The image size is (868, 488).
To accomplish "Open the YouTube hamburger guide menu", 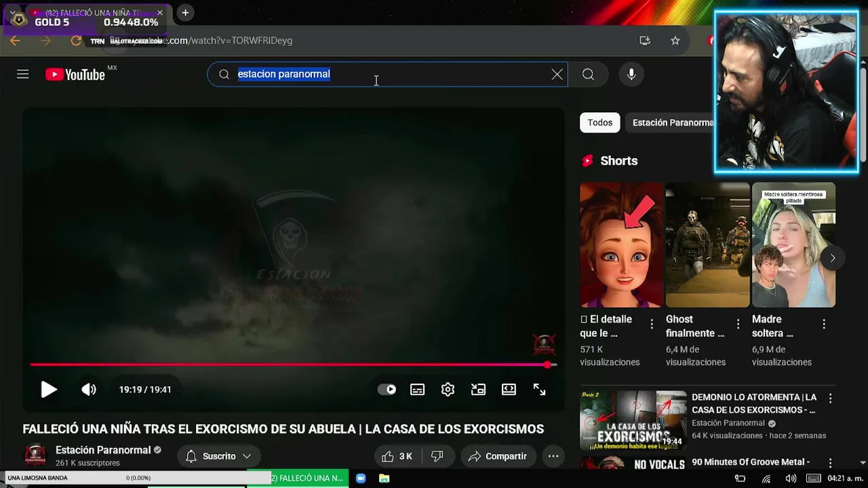I will pyautogui.click(x=23, y=75).
